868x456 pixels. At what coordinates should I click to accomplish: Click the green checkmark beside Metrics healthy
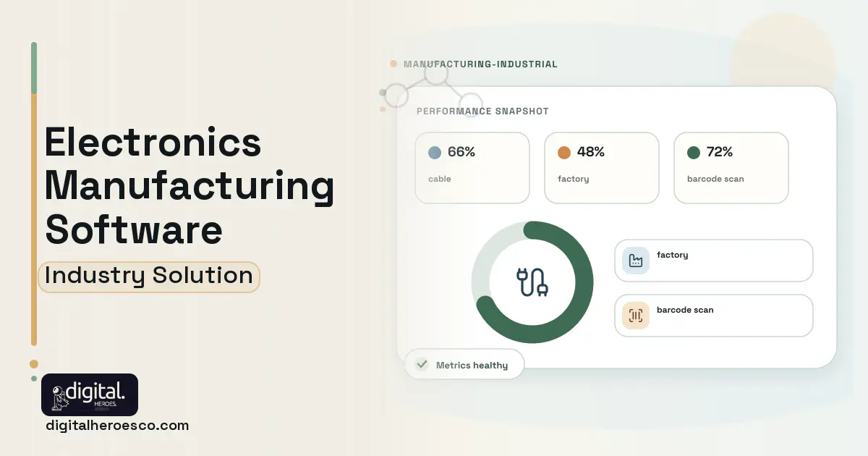click(422, 365)
